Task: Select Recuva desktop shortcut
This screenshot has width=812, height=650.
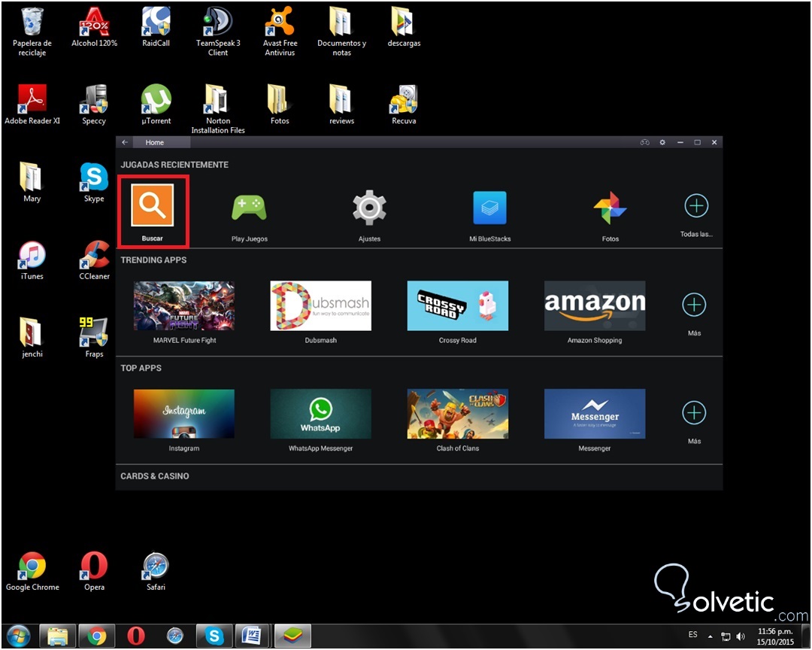Action: point(404,105)
